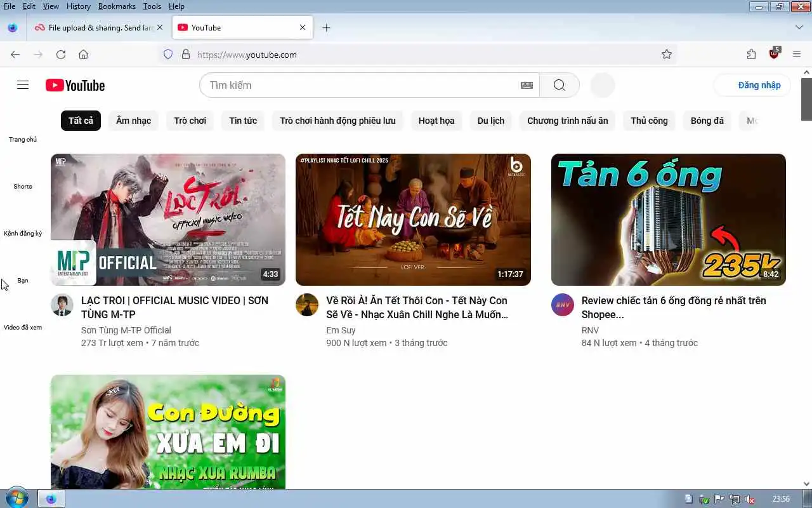Select the Bóng đá filter chip
Screen dimensions: 812x508
pyautogui.click(x=707, y=121)
